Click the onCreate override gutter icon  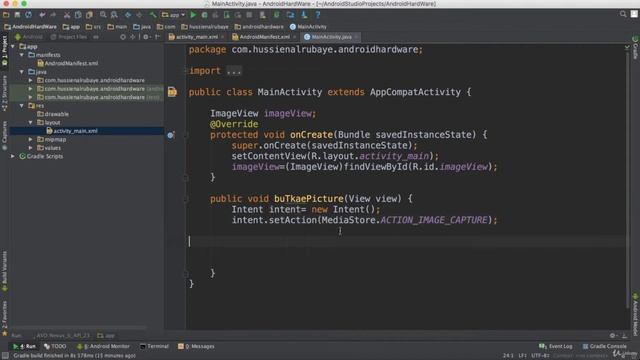(x=171, y=135)
